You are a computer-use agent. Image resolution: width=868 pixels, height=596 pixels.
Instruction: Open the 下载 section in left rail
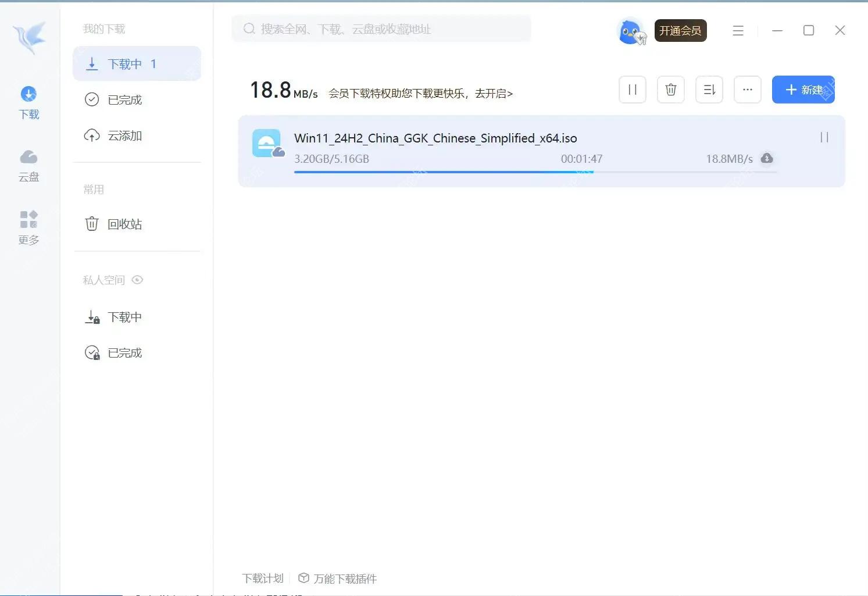point(28,103)
